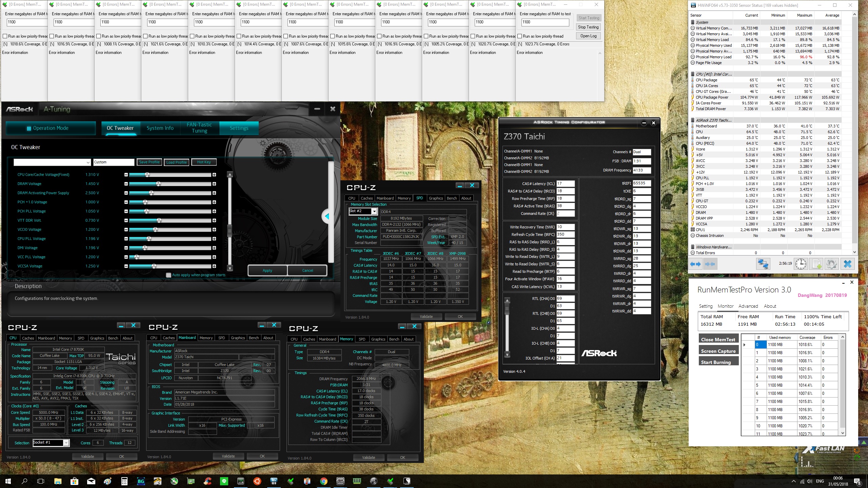Click plus icon for CPU Core/Cache Voltage
Screen dimensions: 868x488
(214, 175)
